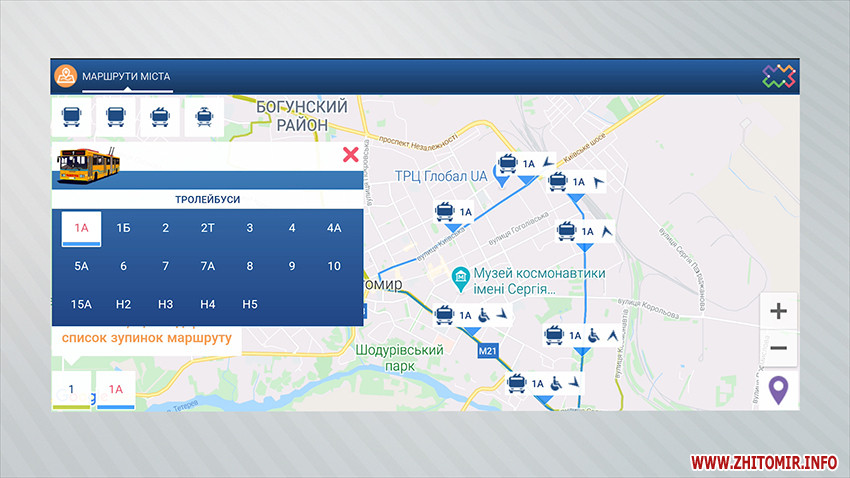This screenshot has height=478, width=850.
Task: Enable trolleybus route 2Т
Action: coord(208,228)
